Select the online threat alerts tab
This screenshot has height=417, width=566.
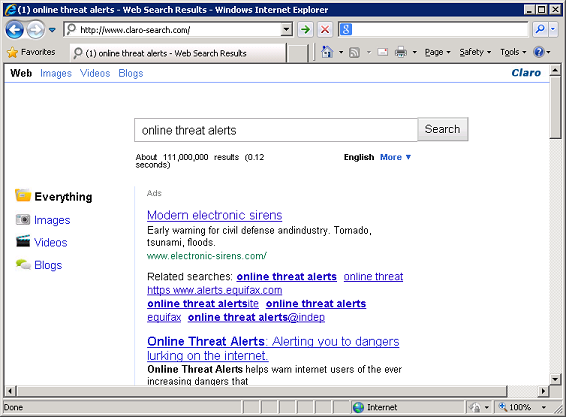click(x=178, y=53)
